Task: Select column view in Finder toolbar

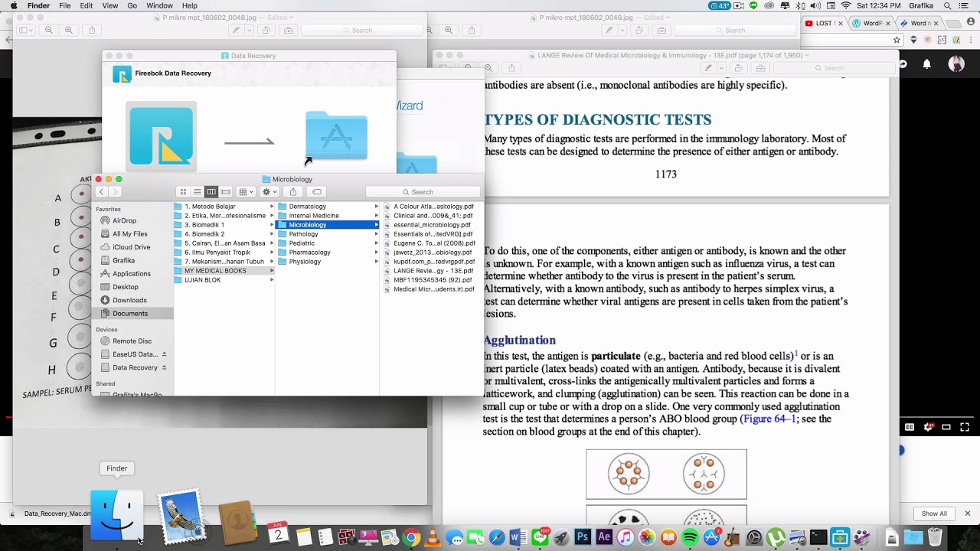Action: coord(211,192)
